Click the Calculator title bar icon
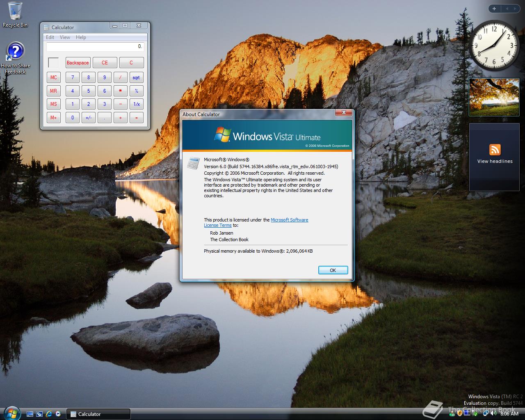The width and height of the screenshot is (525, 420). coord(46,27)
